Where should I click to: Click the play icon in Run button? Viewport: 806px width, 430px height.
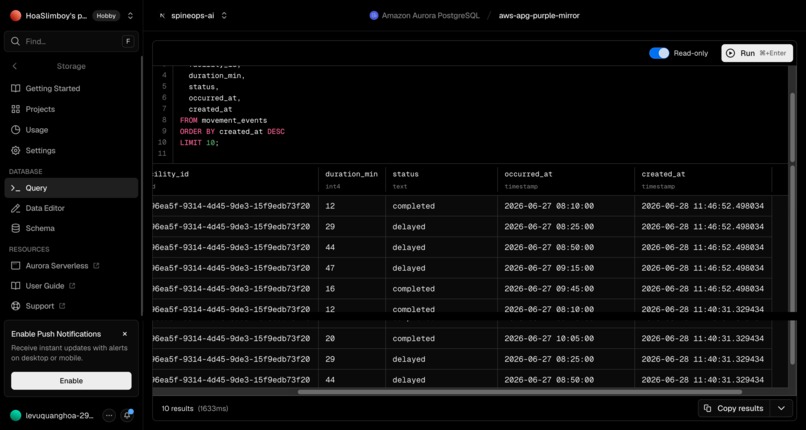point(730,53)
